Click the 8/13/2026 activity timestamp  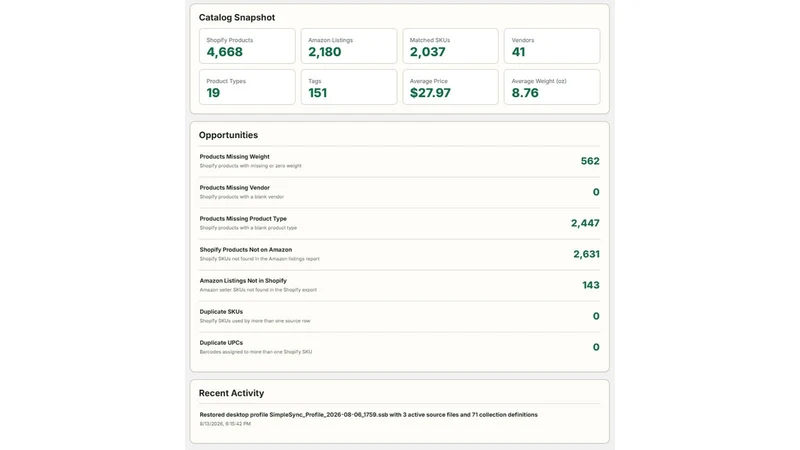pos(225,424)
